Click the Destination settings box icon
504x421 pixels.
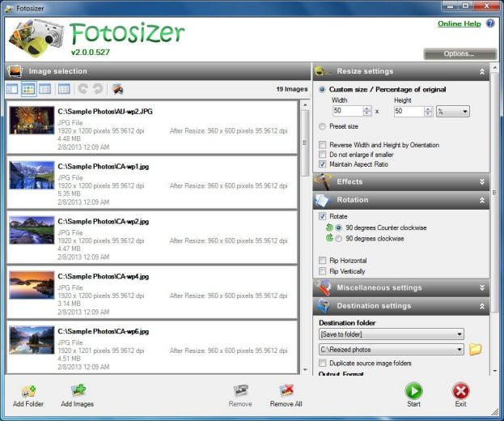click(x=323, y=305)
